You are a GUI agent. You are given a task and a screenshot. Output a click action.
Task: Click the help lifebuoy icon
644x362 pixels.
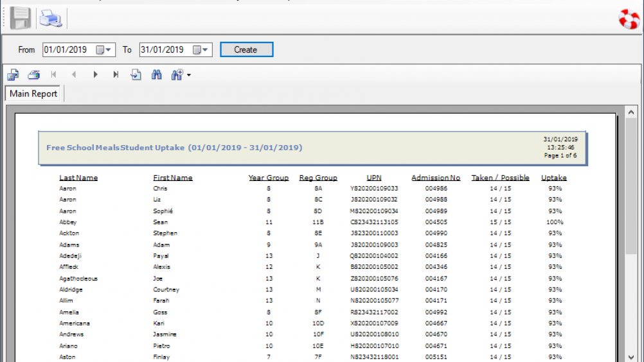click(x=629, y=19)
